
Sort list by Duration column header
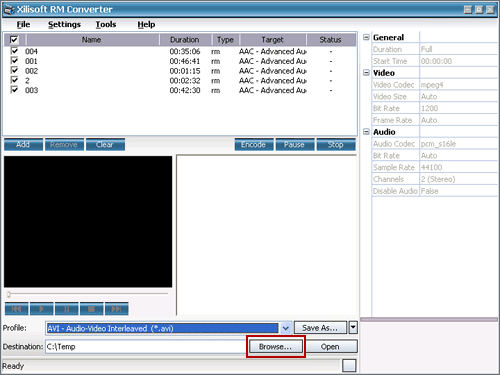[185, 40]
